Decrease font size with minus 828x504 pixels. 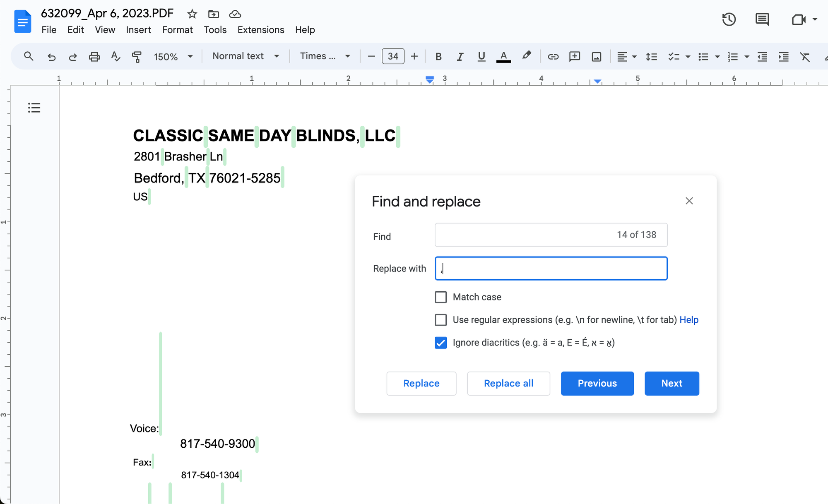coord(371,56)
